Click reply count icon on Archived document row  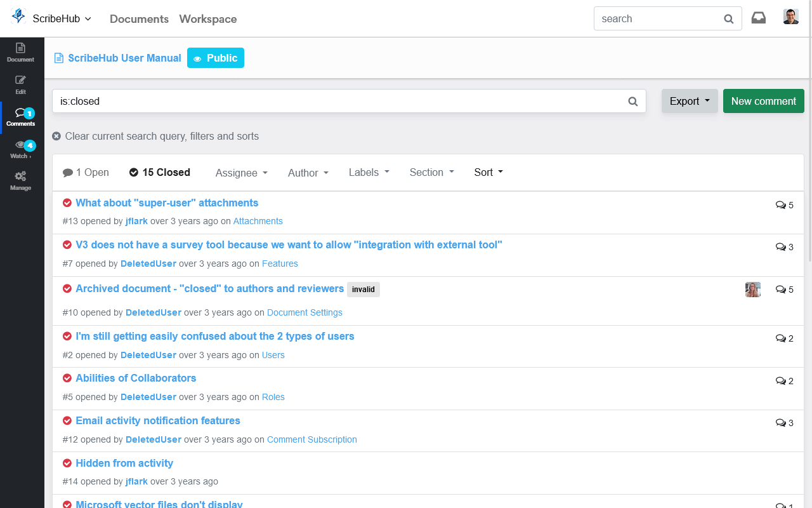[780, 290]
